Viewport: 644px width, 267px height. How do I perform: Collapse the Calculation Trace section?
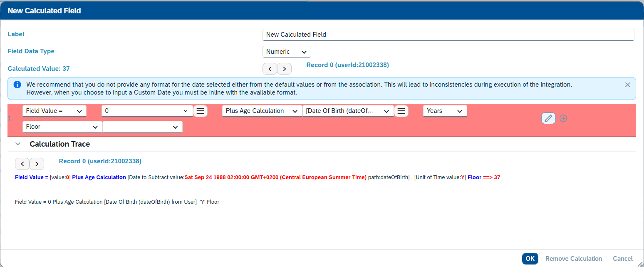coord(18,144)
